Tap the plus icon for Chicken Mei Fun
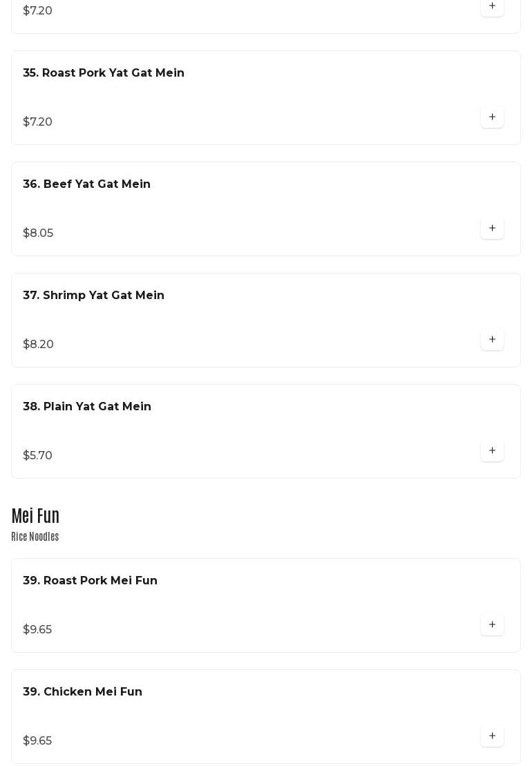 coord(492,736)
